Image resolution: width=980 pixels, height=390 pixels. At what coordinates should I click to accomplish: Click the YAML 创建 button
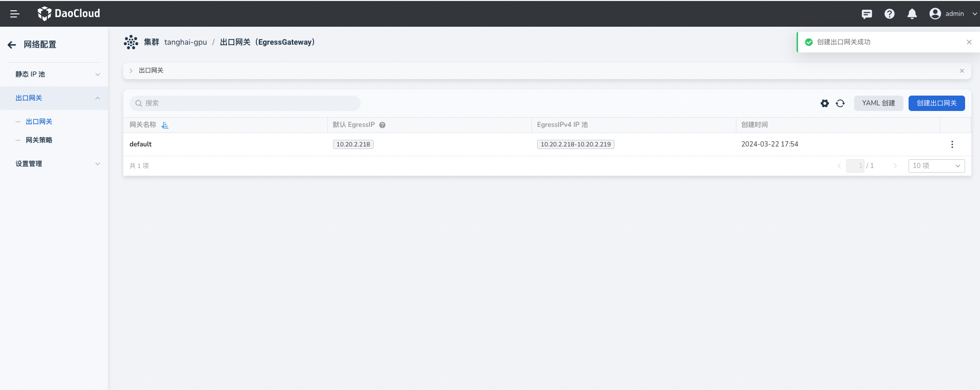pyautogui.click(x=878, y=103)
